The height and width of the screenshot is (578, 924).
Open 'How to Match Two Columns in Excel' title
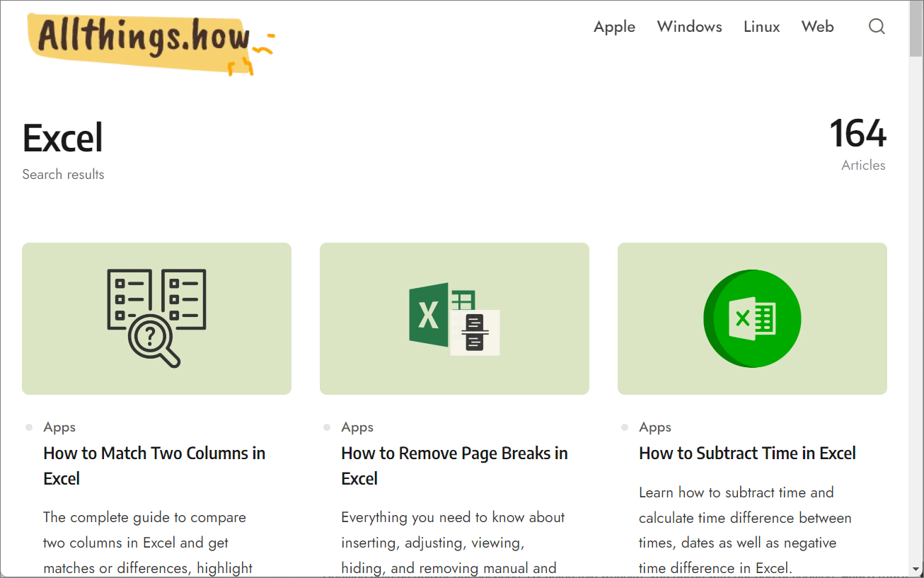154,466
